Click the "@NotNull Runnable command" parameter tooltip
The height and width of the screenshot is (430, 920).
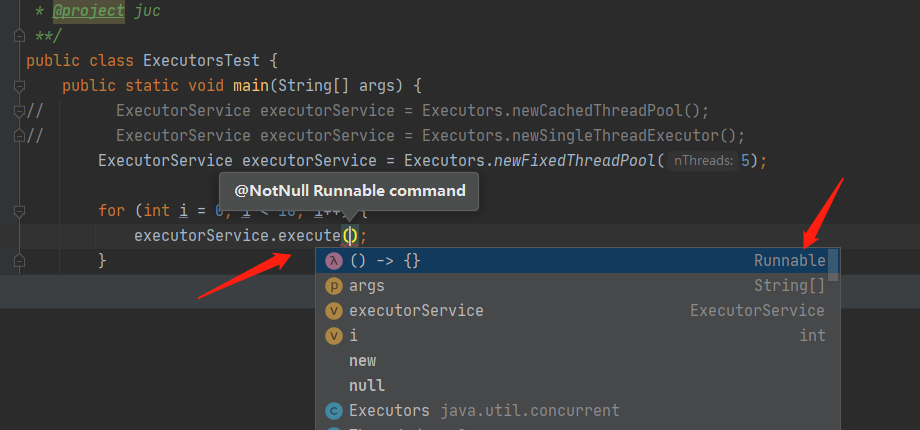[349, 191]
